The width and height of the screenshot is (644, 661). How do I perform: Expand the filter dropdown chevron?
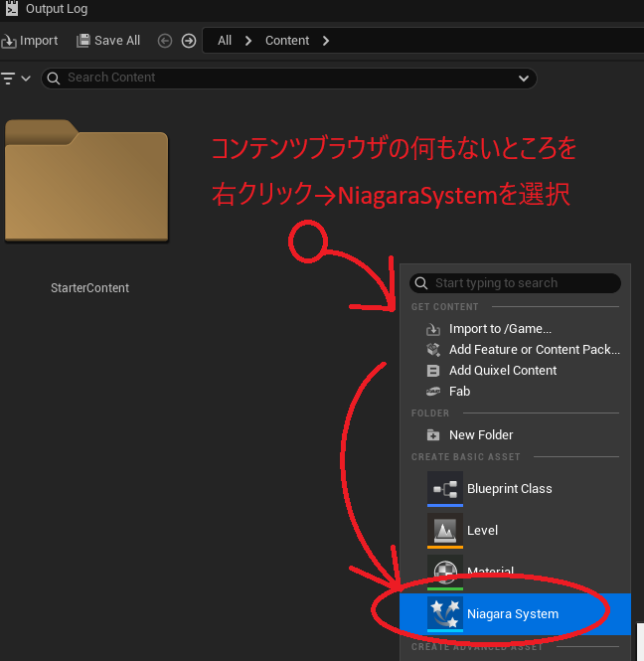tap(26, 79)
